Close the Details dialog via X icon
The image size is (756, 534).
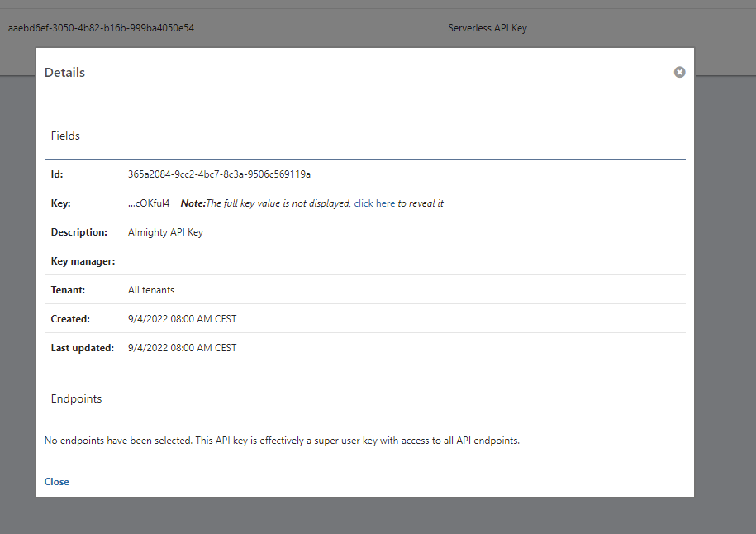pyautogui.click(x=679, y=73)
